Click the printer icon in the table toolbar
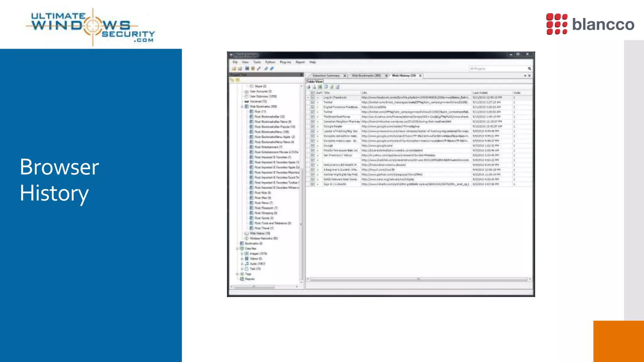 coord(308,87)
